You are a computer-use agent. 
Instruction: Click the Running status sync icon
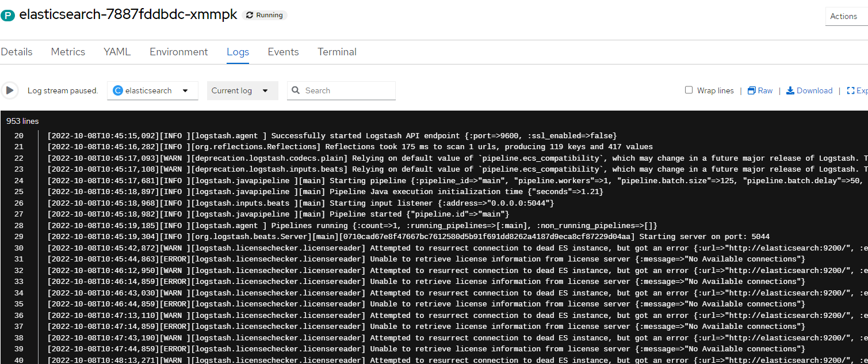click(x=249, y=16)
